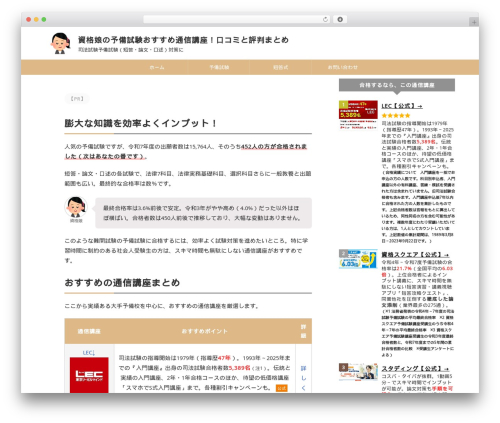Open the 予備試験 menu item

point(219,67)
